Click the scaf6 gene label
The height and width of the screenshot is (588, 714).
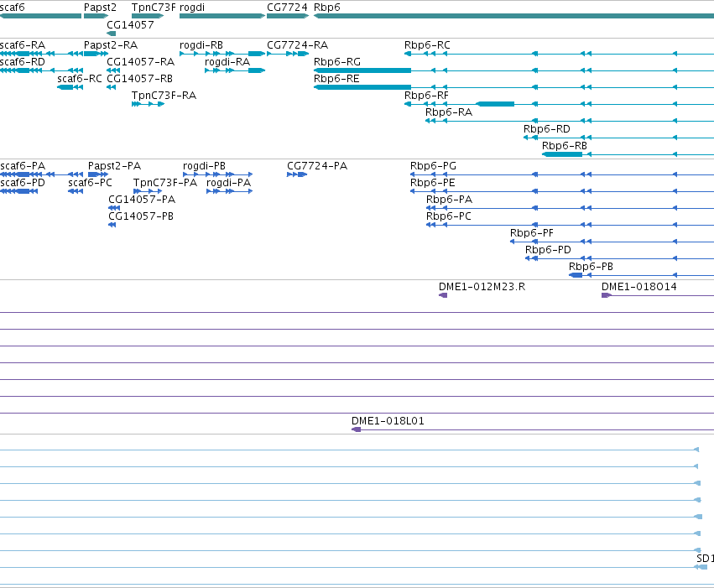click(x=13, y=8)
